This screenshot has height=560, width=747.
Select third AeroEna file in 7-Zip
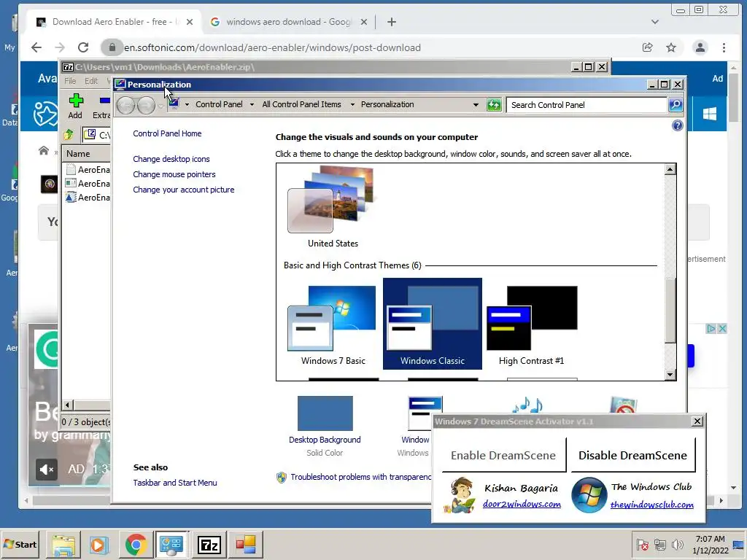click(88, 197)
